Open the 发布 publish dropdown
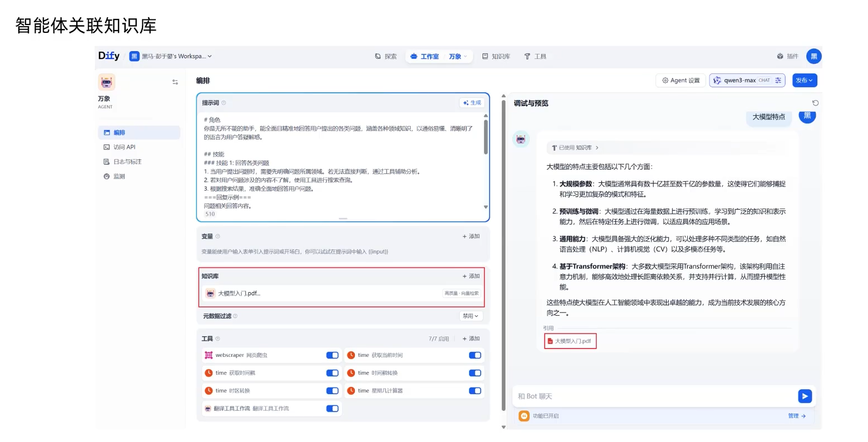Viewport: 868px width, 442px height. click(x=805, y=81)
